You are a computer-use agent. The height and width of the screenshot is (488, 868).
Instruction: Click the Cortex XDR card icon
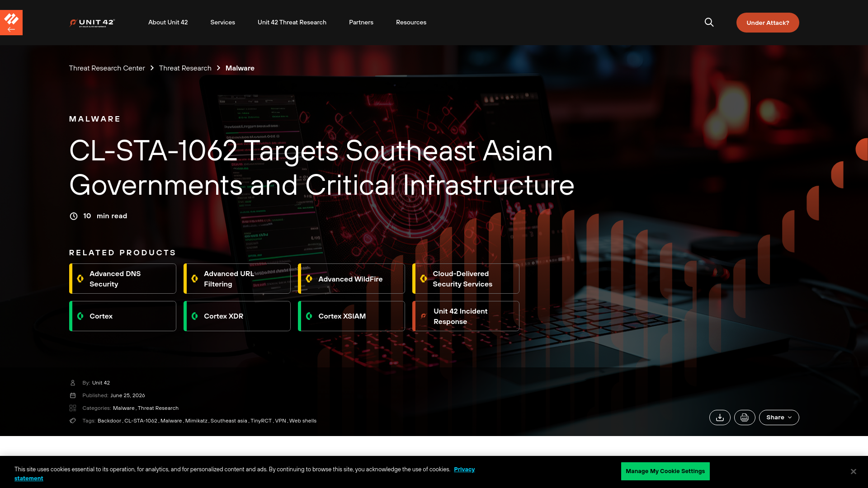[195, 316]
